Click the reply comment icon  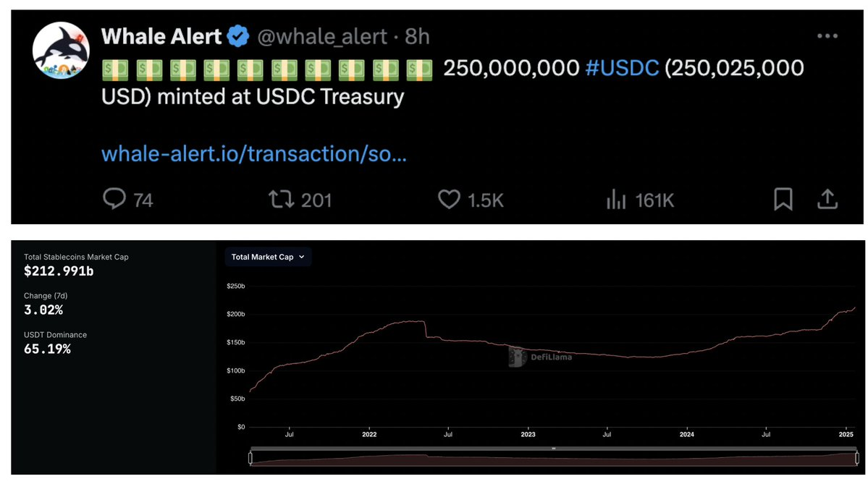[114, 199]
